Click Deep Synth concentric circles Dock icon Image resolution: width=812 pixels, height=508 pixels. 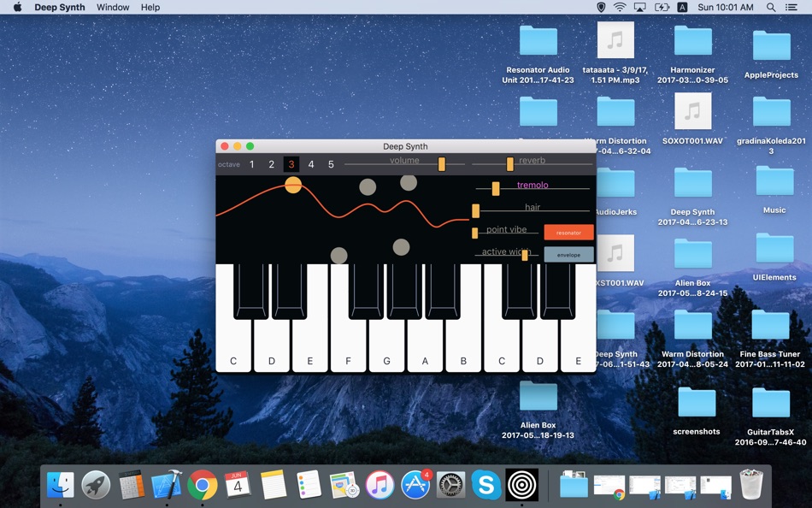(522, 485)
